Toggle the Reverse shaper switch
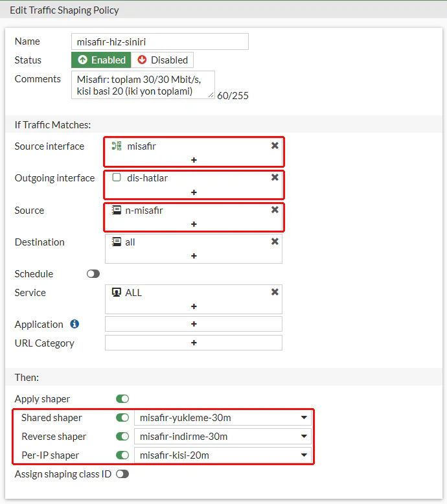 (x=122, y=437)
